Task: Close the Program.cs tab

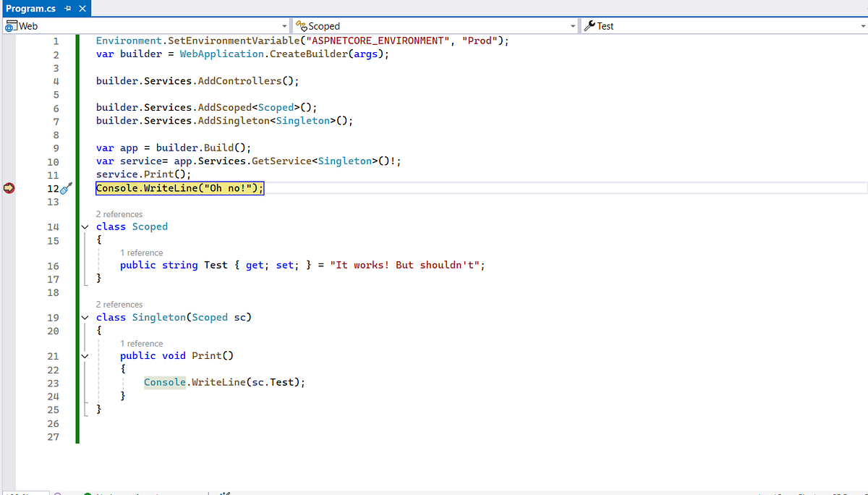Action: [82, 9]
